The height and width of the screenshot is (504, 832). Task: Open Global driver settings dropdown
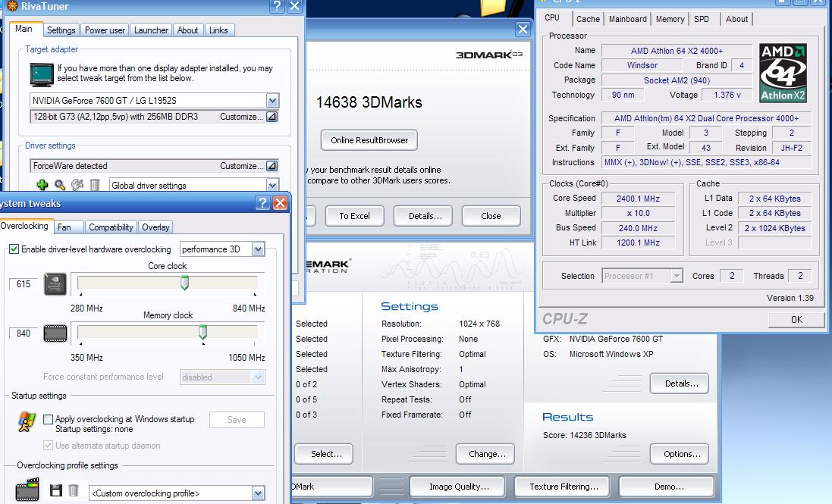[272, 185]
